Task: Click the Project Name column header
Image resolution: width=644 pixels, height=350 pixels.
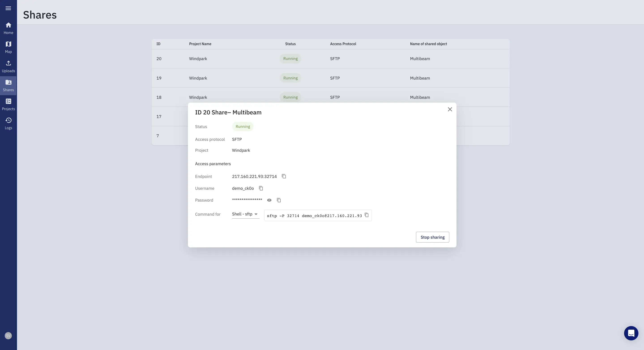Action: pos(200,44)
